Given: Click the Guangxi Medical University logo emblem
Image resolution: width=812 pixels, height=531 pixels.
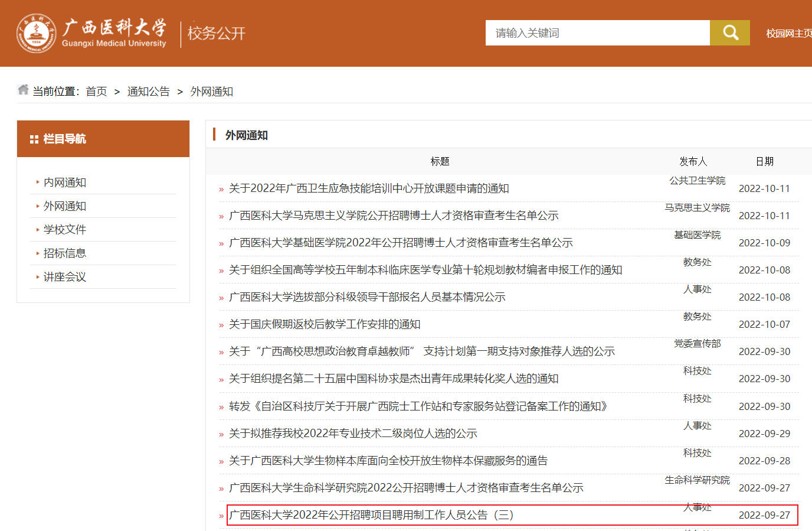Looking at the screenshot, I should (36, 34).
